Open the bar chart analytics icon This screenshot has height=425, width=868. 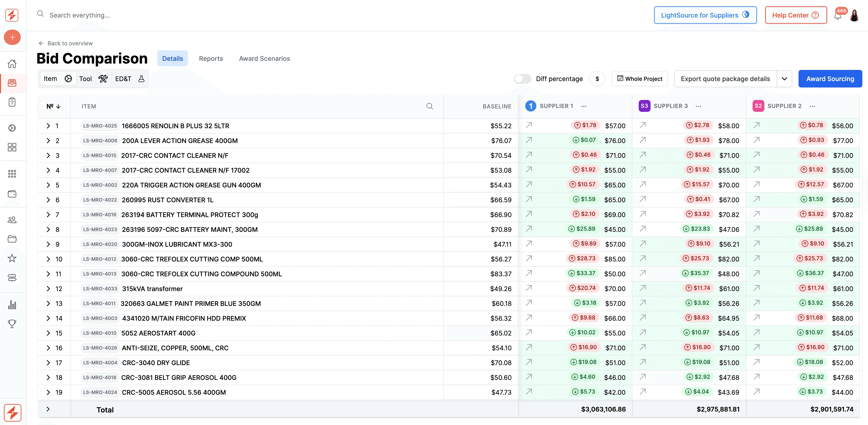[x=12, y=305]
